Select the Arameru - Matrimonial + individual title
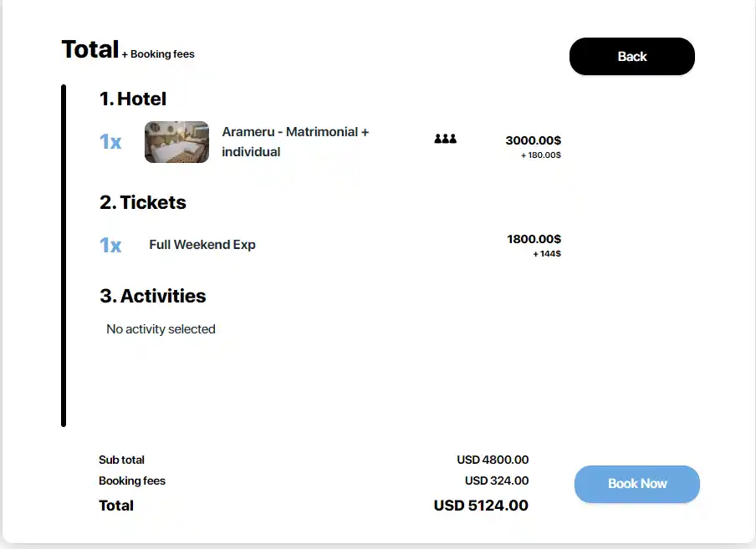 294,142
